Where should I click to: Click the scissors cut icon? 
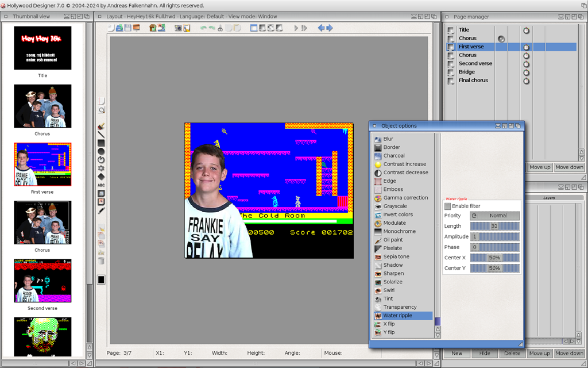point(220,28)
